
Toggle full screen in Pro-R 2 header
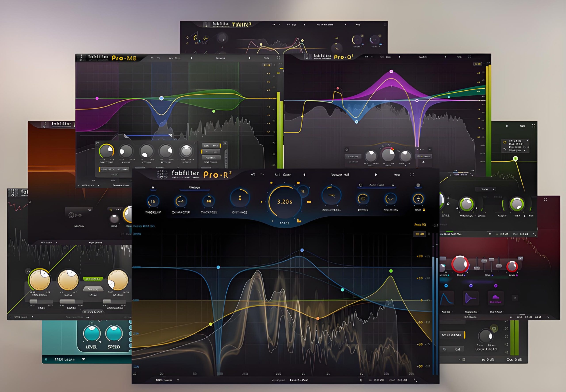pos(412,175)
